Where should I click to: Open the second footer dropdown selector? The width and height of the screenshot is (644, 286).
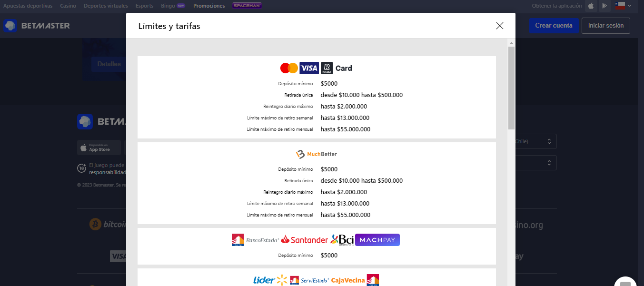click(535, 163)
